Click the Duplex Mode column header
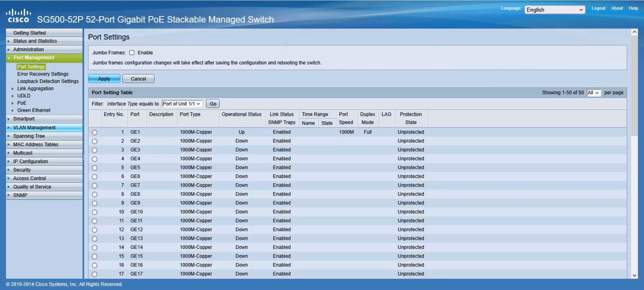This screenshot has height=290, width=644. pos(367,118)
